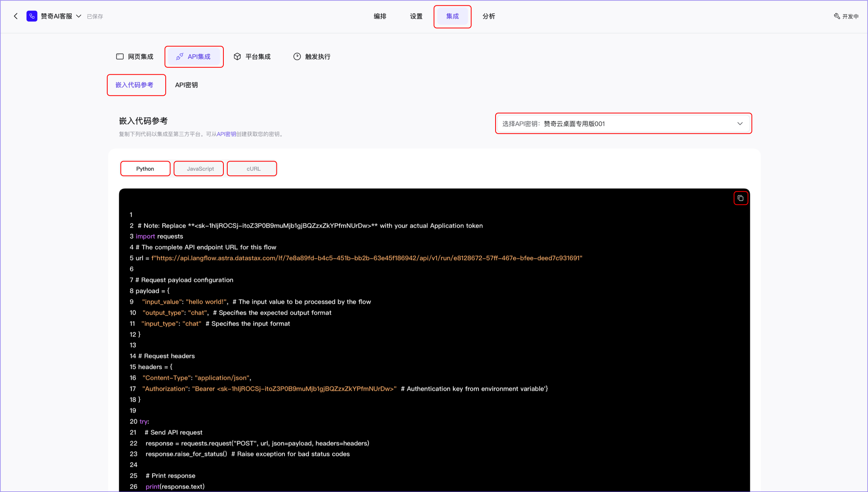Click the 开发中 wrench status icon
The width and height of the screenshot is (868, 492).
[837, 16]
